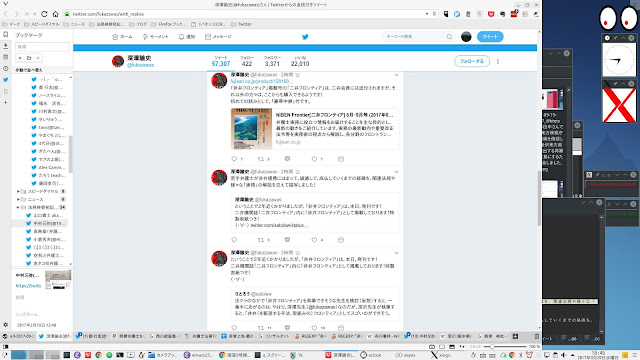Open Twitter web panel in the side bar
This screenshot has width=640, height=360.
point(5,80)
